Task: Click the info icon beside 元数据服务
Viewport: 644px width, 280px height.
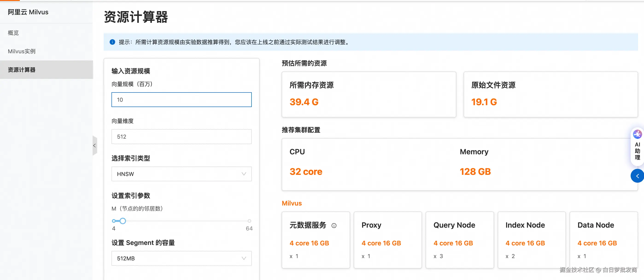Action: click(x=334, y=226)
